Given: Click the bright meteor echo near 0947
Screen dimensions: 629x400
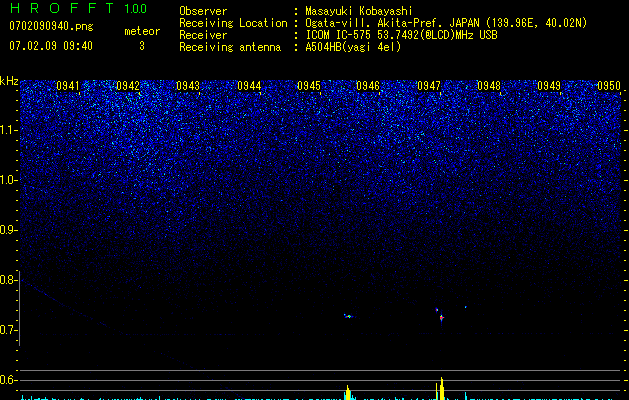Looking at the screenshot, I should point(441,317).
